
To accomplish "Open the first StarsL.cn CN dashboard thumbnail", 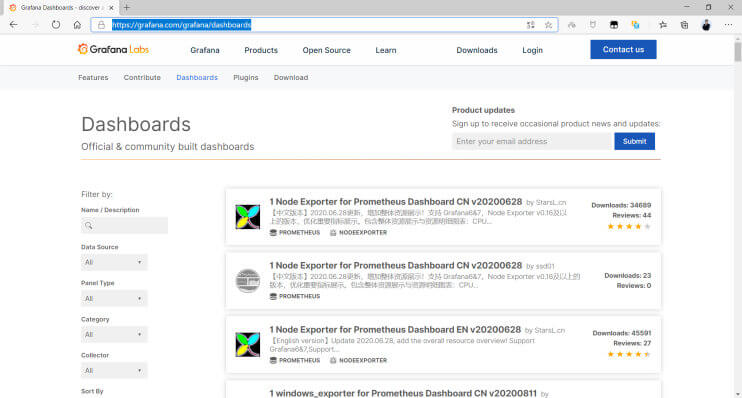I will pos(247,217).
